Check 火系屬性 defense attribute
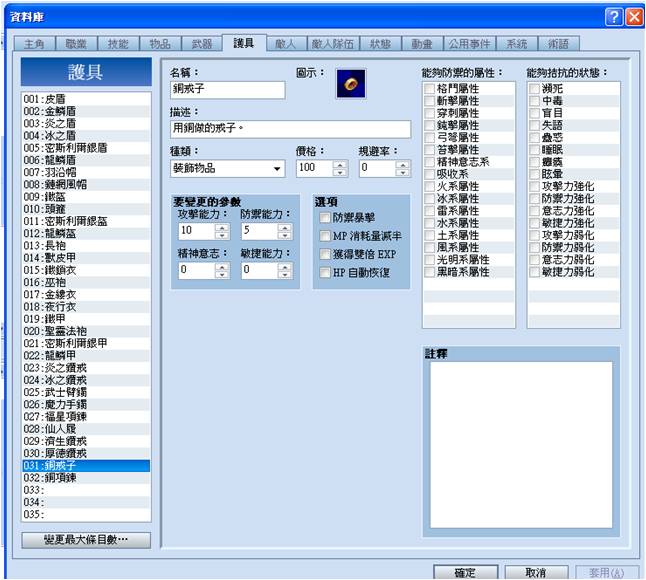Image resolution: width=646 pixels, height=580 pixels. [430, 187]
